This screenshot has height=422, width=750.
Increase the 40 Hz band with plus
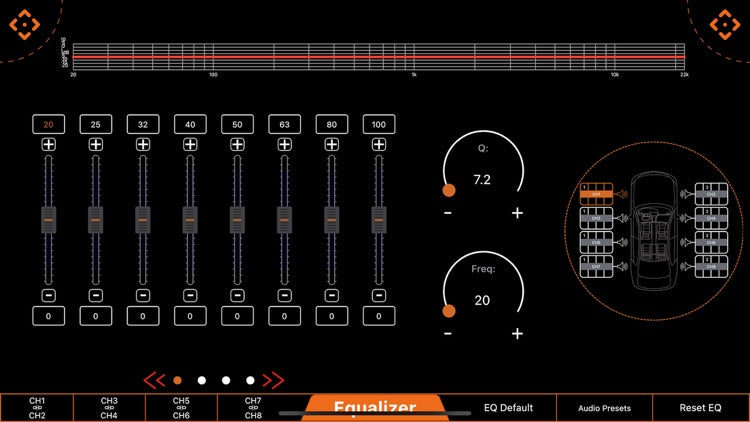(190, 144)
